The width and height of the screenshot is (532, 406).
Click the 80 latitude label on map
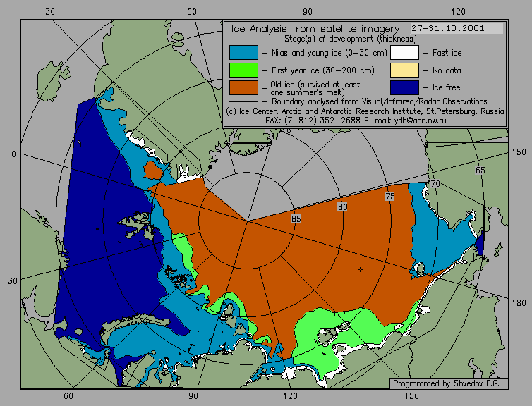[x=342, y=207]
